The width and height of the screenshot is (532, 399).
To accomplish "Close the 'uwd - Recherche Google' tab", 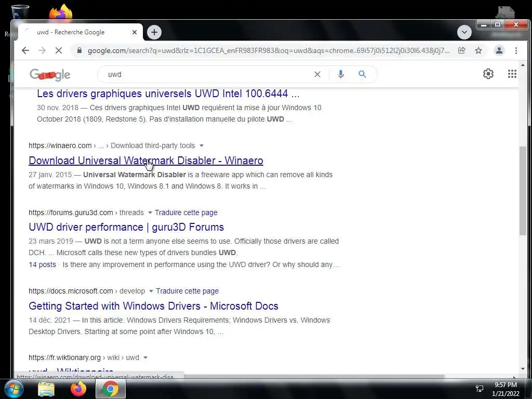I will click(x=135, y=32).
